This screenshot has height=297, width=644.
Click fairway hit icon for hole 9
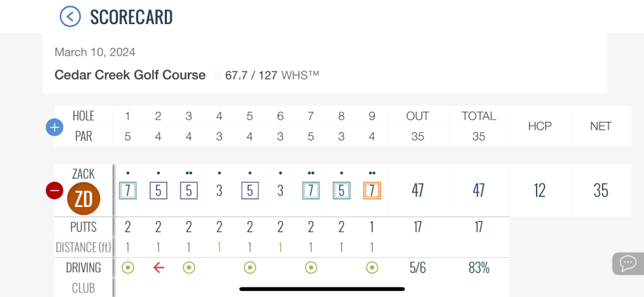[372, 268]
